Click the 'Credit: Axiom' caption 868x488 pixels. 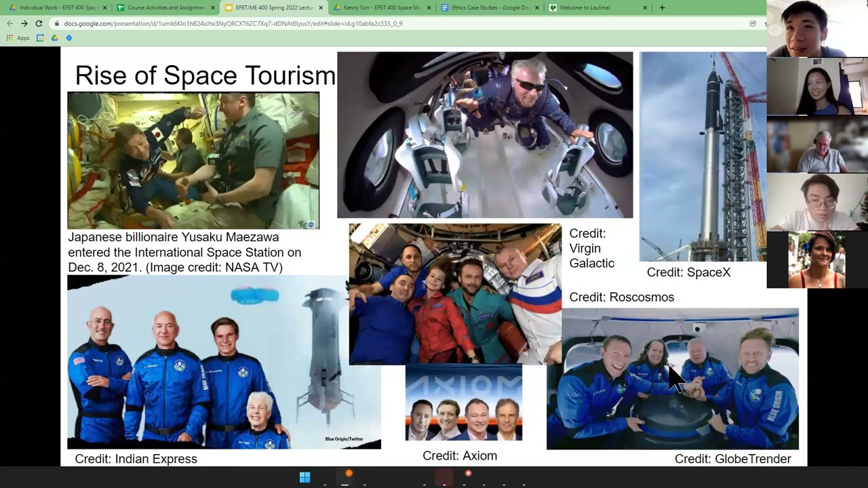[460, 456]
